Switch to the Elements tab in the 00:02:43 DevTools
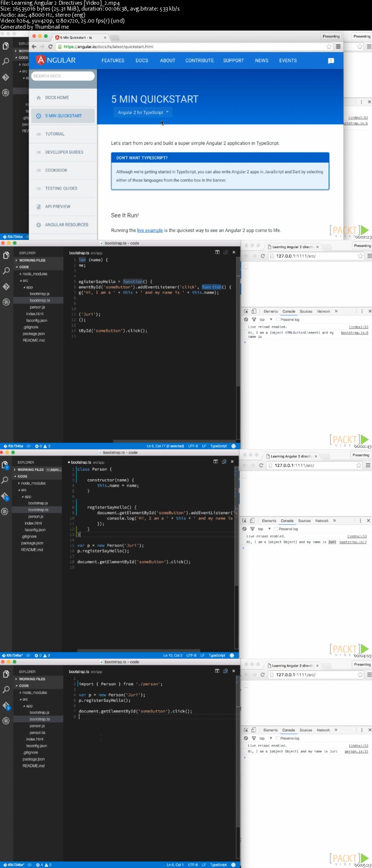Viewport: 372px width, 868px height. (x=271, y=312)
